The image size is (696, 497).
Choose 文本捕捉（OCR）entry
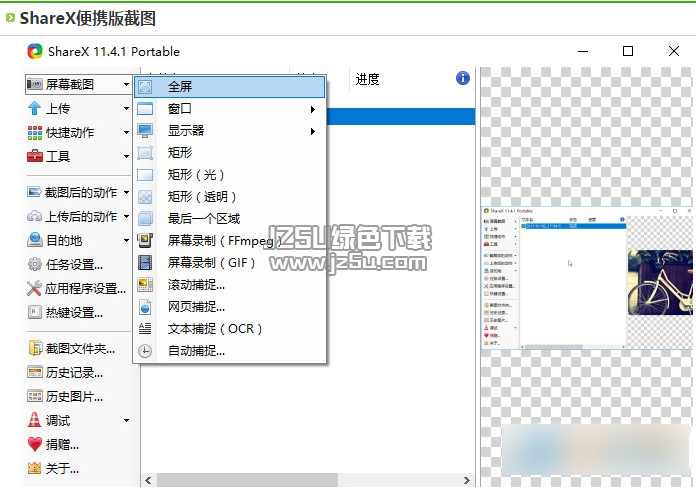click(230, 328)
